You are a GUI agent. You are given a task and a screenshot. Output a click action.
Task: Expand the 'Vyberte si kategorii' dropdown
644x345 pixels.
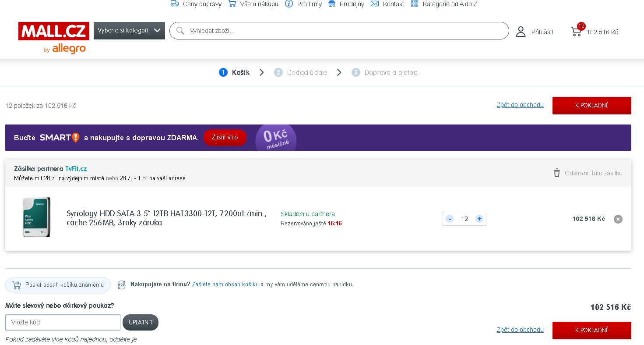pos(129,31)
